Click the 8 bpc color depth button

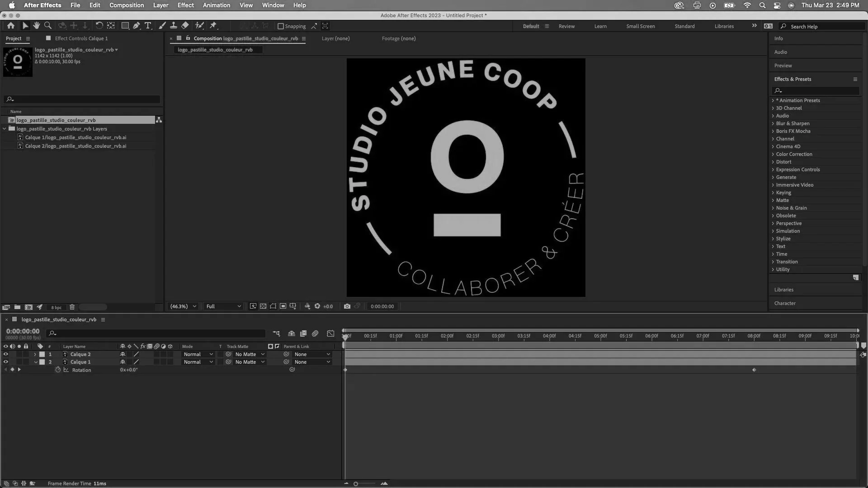point(57,307)
